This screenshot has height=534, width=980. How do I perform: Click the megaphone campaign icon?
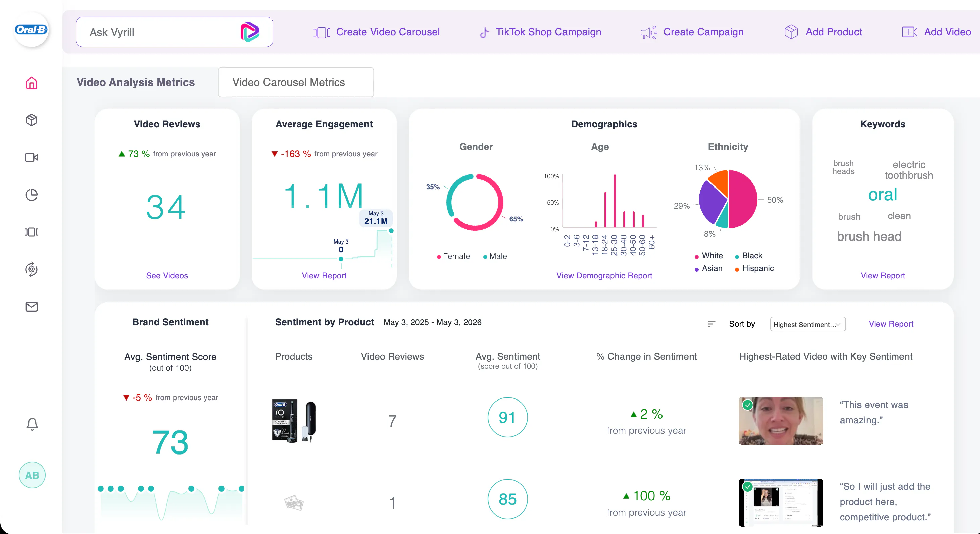pos(649,32)
